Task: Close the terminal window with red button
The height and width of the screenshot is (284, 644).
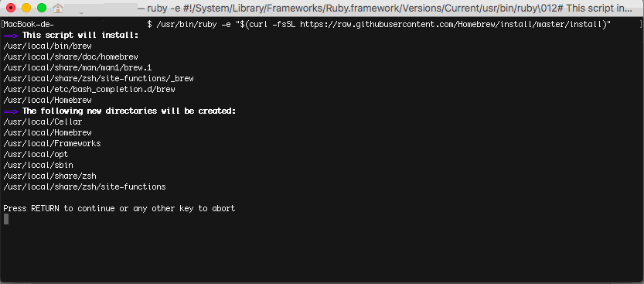Action: [x=11, y=8]
